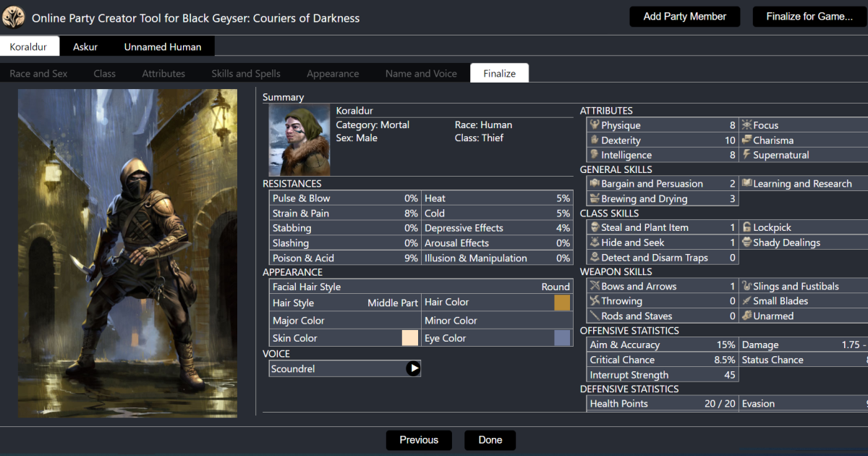Click the Lockpick skill icon

[x=746, y=227]
